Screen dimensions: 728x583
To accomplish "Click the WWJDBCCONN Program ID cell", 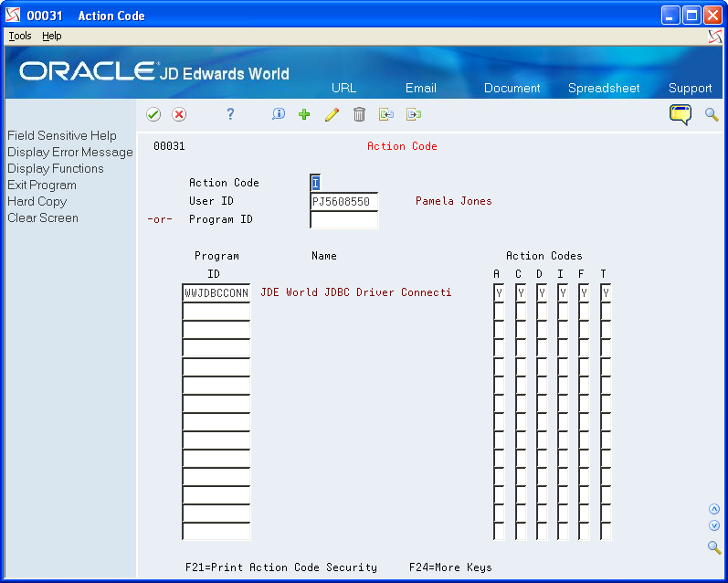I will [216, 292].
